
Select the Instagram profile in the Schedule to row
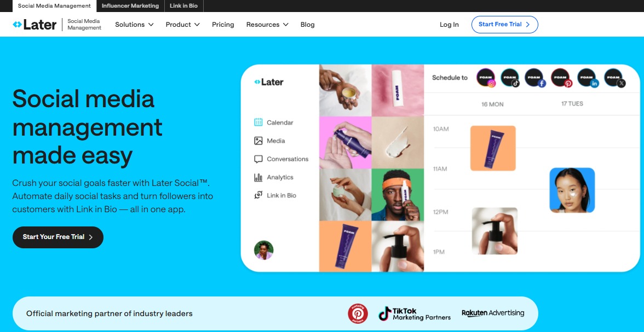[x=486, y=78]
